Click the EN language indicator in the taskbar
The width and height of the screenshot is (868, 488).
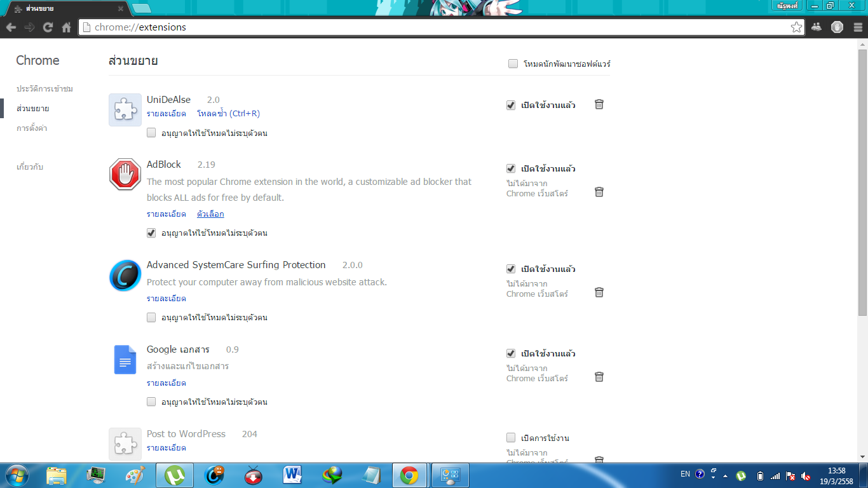tap(685, 474)
